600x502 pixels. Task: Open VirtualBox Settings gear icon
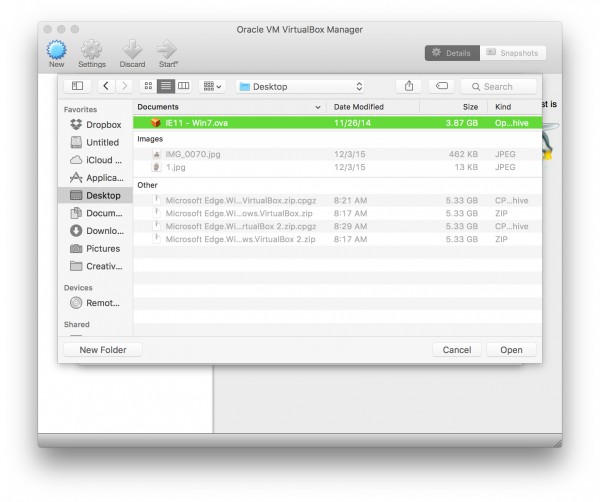coord(92,50)
